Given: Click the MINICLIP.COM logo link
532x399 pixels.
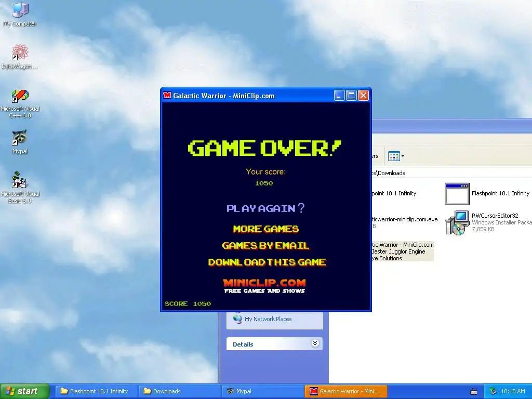Looking at the screenshot, I should coord(264,286).
